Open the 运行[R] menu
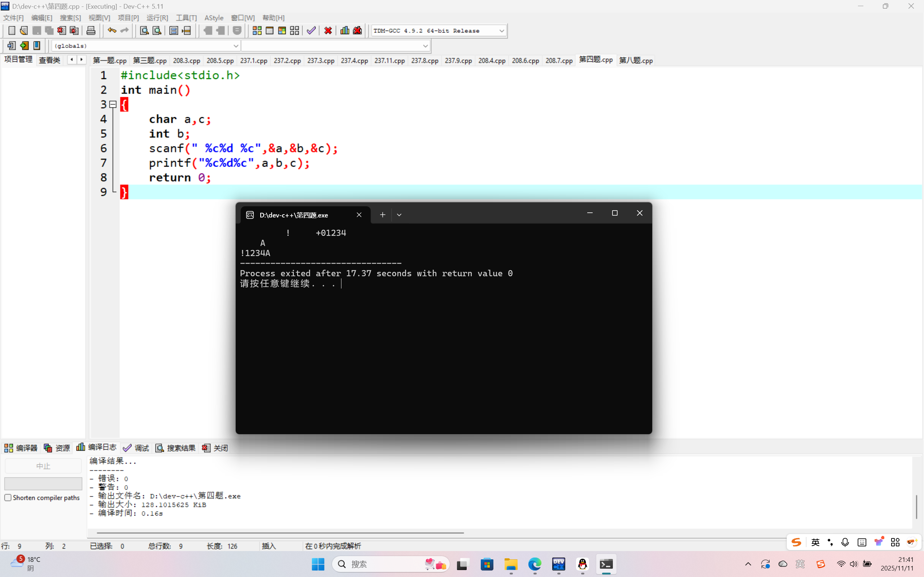This screenshot has width=924, height=577. tap(157, 18)
